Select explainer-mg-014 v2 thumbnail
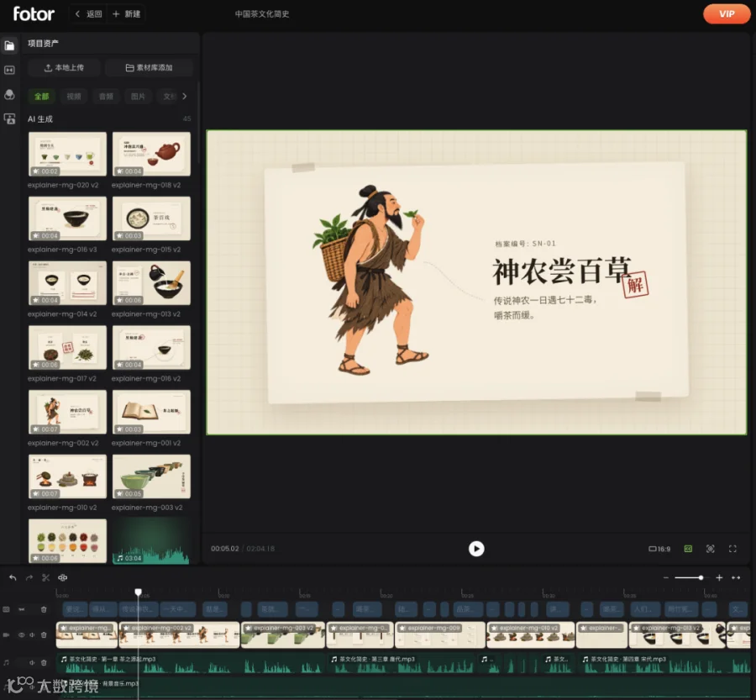 [67, 282]
